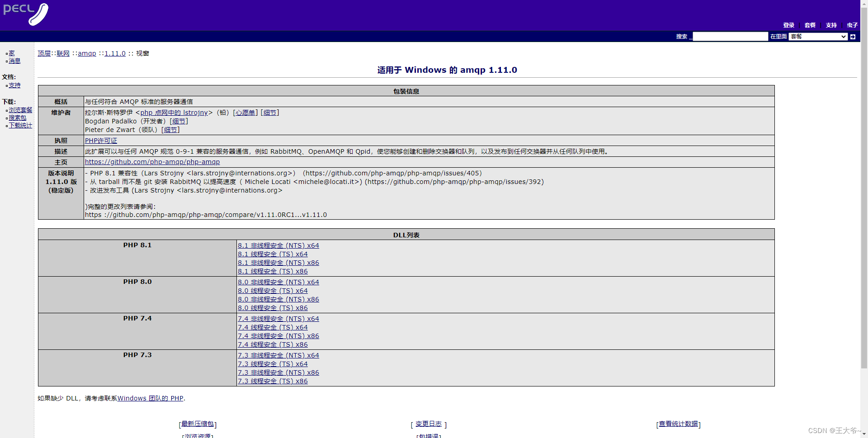Click the 1.11.0 breadcrumb link
This screenshot has width=868, height=438.
point(114,53)
